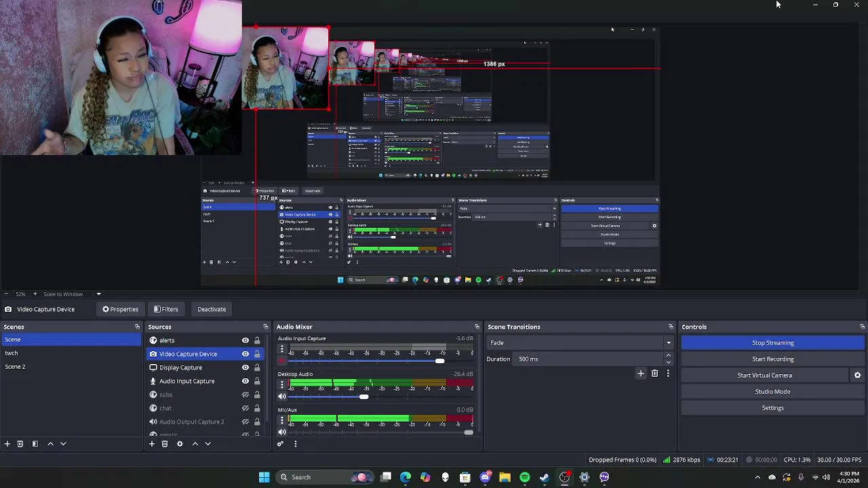The width and height of the screenshot is (868, 488).
Task: Show the chat source
Action: point(245,408)
